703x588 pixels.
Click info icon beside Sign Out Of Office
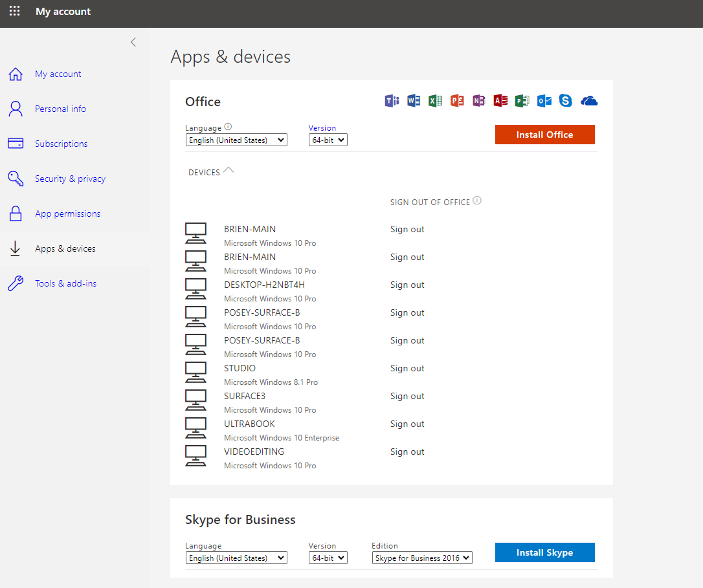pyautogui.click(x=477, y=201)
